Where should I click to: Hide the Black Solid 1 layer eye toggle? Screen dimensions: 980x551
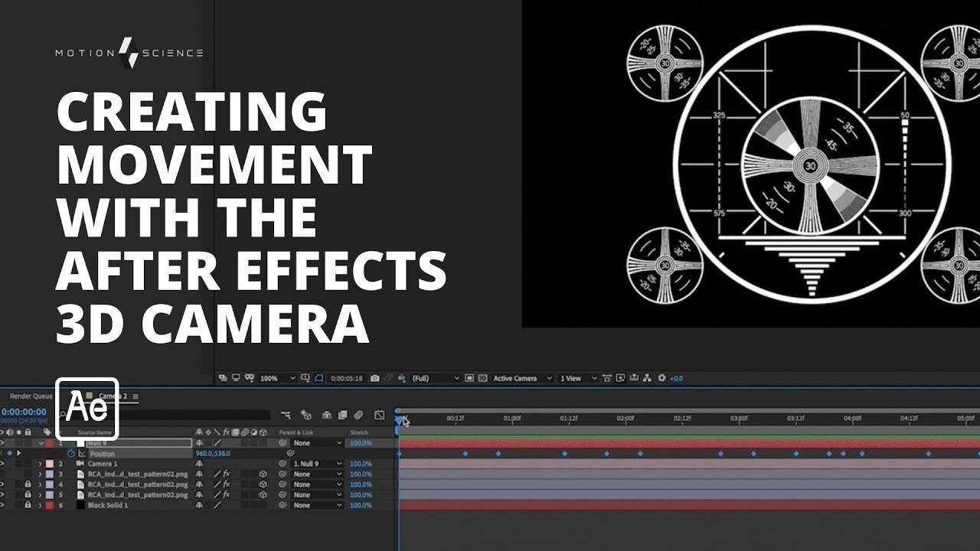click(x=2, y=505)
